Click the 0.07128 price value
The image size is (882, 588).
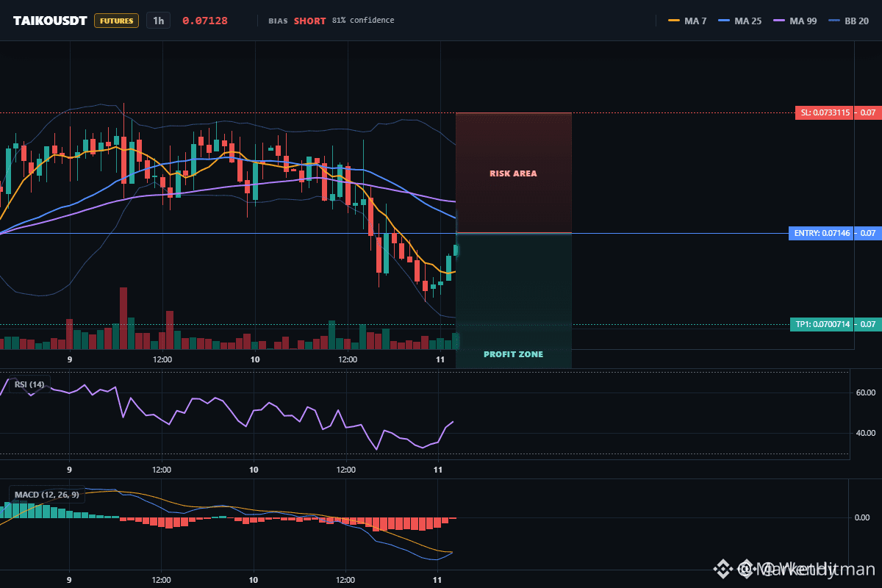(x=205, y=21)
